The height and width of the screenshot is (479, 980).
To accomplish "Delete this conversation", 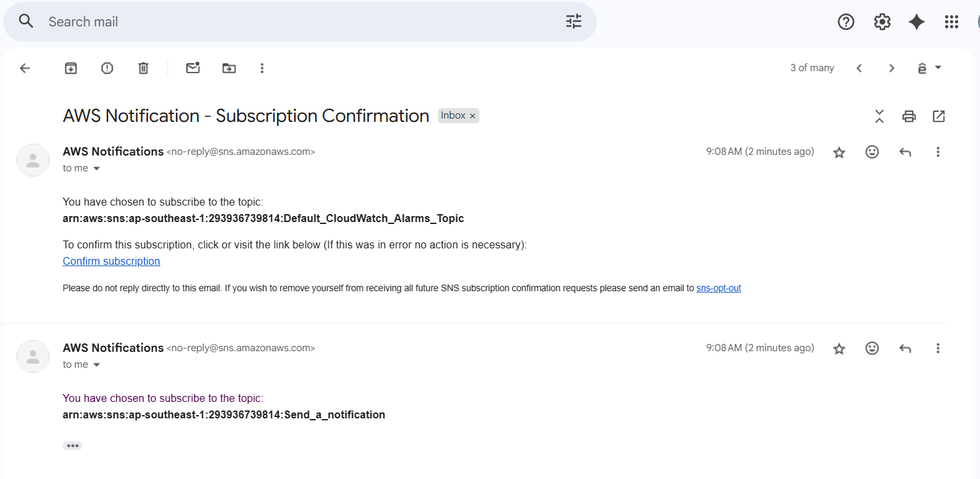I will (x=143, y=68).
